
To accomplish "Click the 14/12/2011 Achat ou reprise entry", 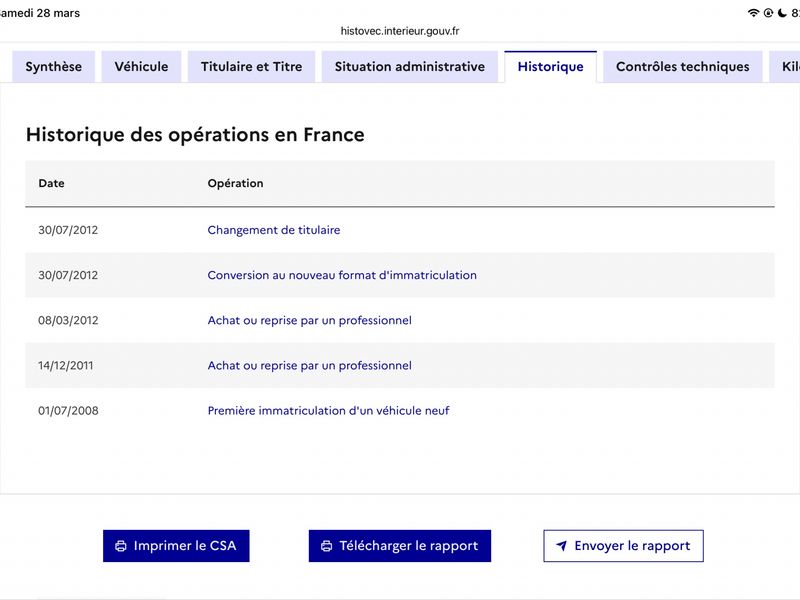I will coord(309,365).
